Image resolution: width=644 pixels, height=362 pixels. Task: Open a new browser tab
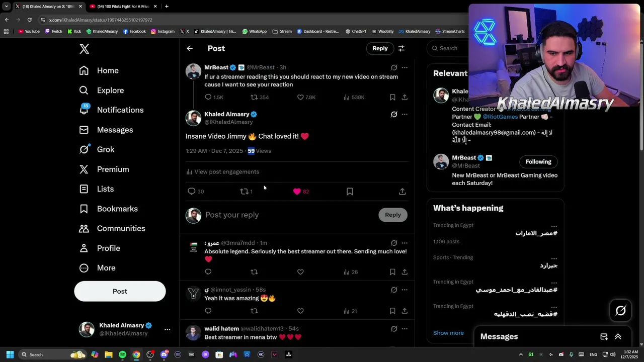coord(167,7)
